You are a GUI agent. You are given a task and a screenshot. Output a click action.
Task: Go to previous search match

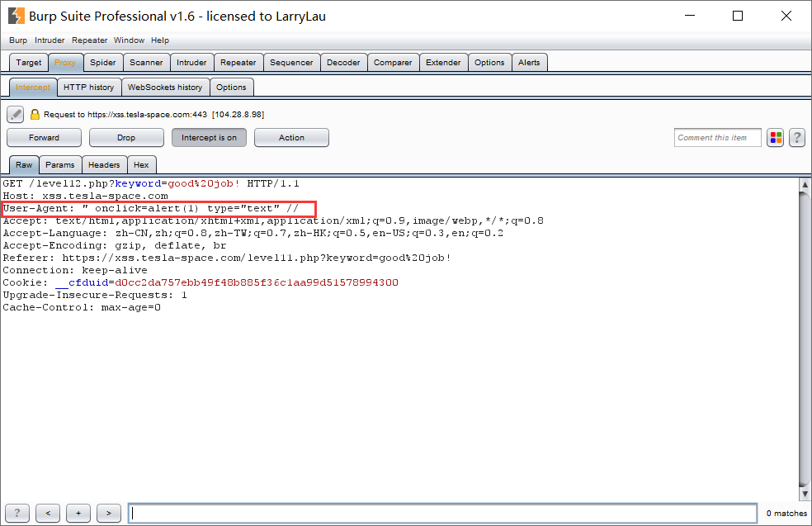point(48,513)
